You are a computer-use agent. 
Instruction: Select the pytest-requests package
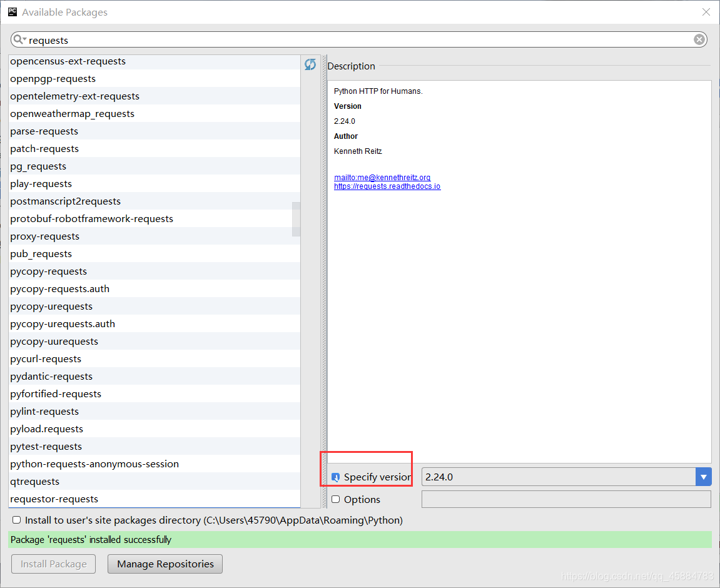point(46,446)
